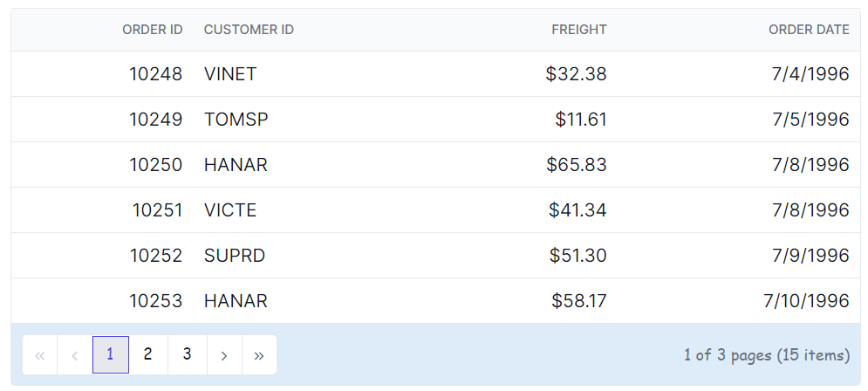
Task: Click the pager info text showing 15 items
Action: coord(766,355)
